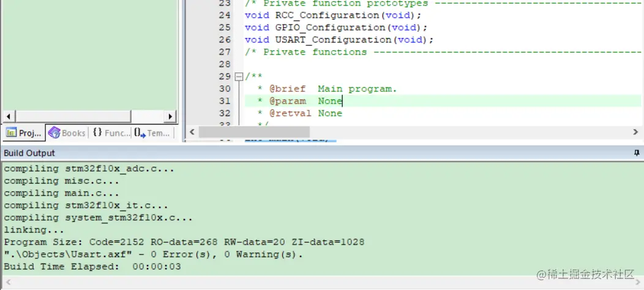
Task: Click the '0 Error(s), 0 Warning(s)' line
Action: coord(153,254)
